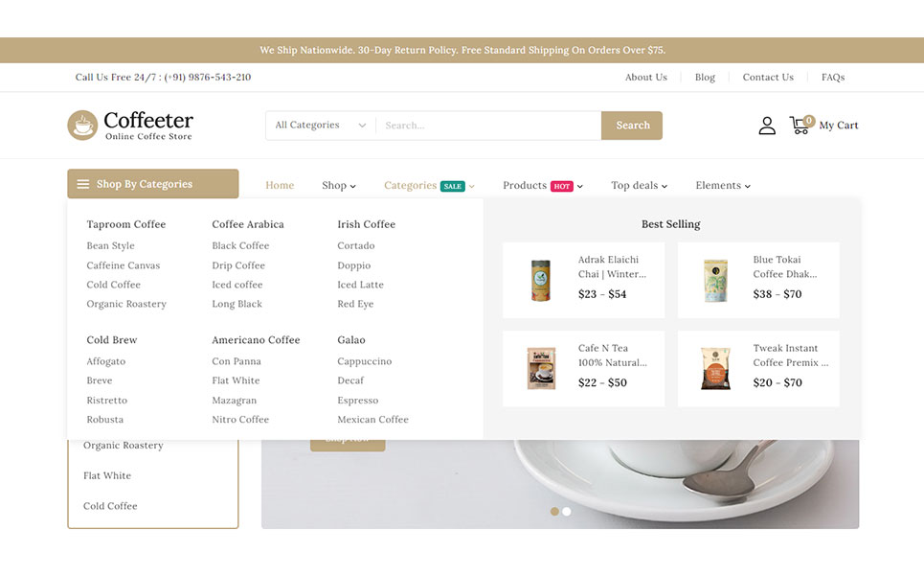The image size is (924, 575).
Task: Click the Search button
Action: [632, 125]
